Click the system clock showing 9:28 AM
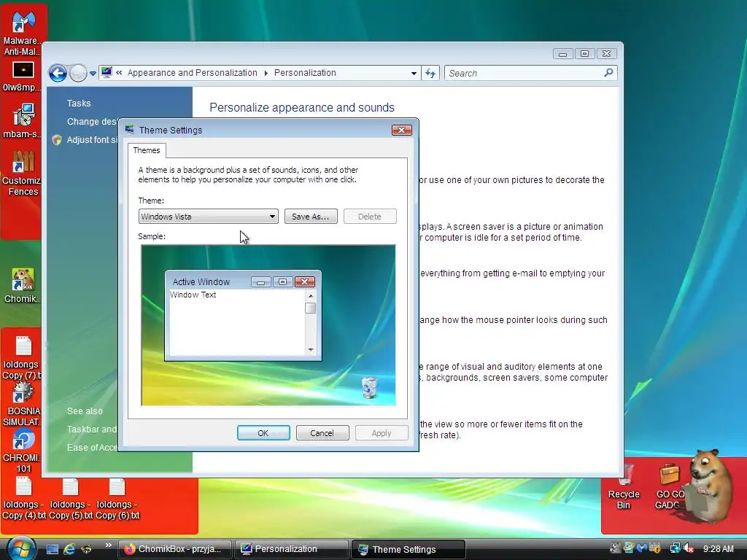 click(x=719, y=548)
